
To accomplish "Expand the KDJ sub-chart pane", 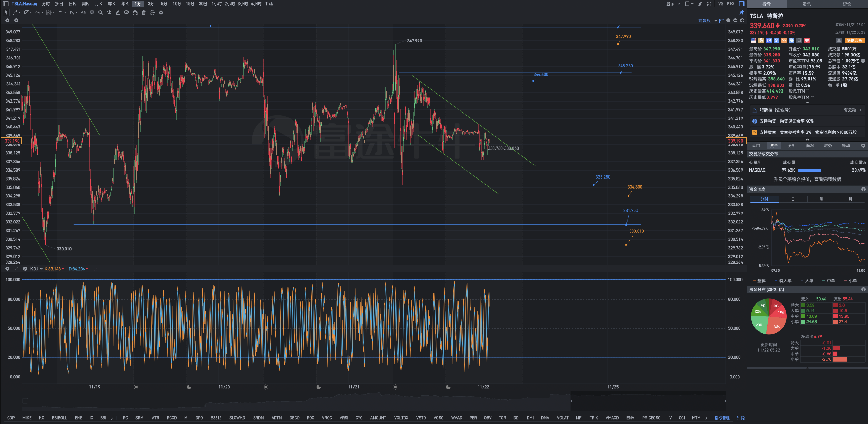I will coord(16,269).
